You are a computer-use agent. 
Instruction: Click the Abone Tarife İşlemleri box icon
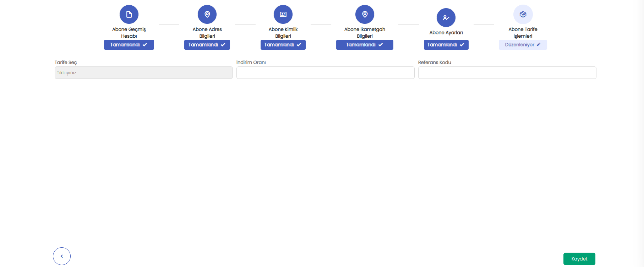pyautogui.click(x=523, y=15)
